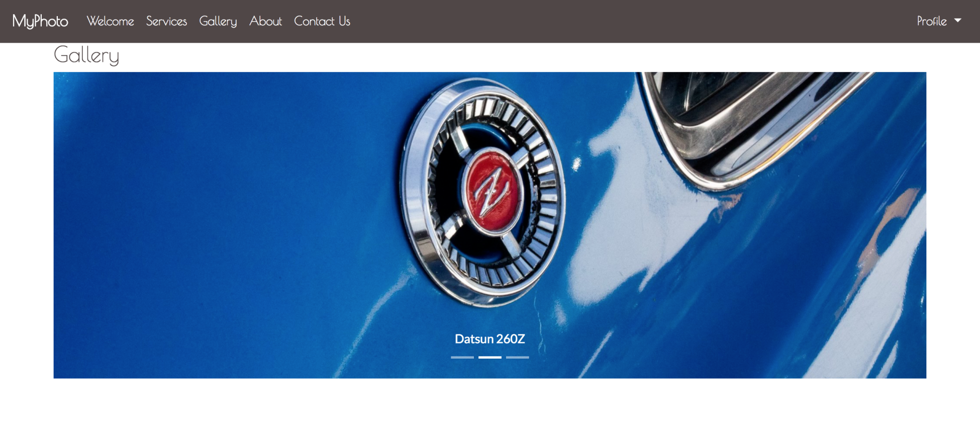Navigate to Contact Us
The image size is (980, 426).
322,21
